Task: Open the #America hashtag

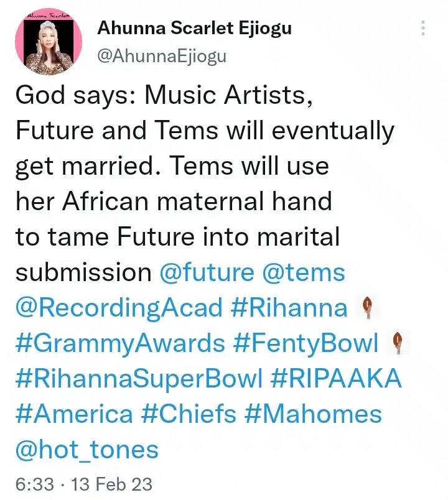Action: pos(74,414)
